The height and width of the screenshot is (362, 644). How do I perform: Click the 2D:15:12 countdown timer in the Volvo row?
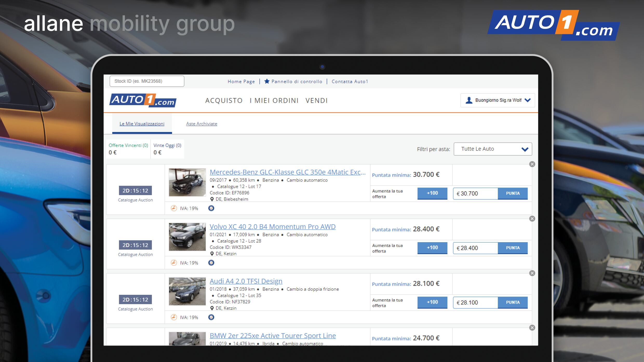tap(135, 245)
